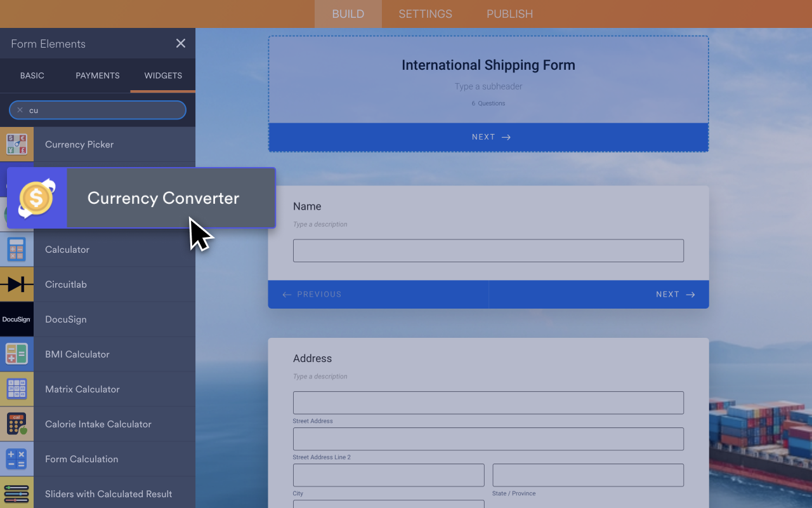Image resolution: width=812 pixels, height=508 pixels.
Task: Click the BMI Calculator widget icon
Action: 16,354
